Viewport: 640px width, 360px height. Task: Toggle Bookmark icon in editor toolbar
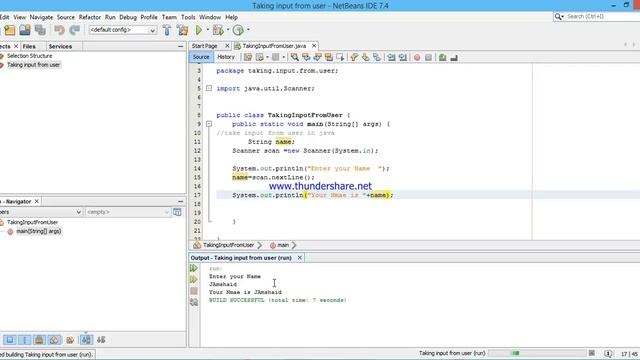[377, 57]
